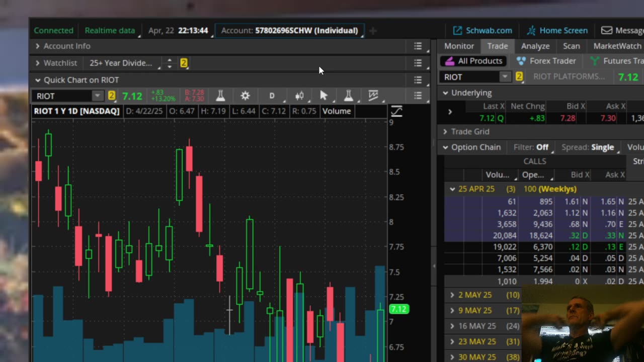Click the RIOT symbol field in Quick Chart
Image resolution: width=644 pixels, height=362 pixels.
(62, 96)
